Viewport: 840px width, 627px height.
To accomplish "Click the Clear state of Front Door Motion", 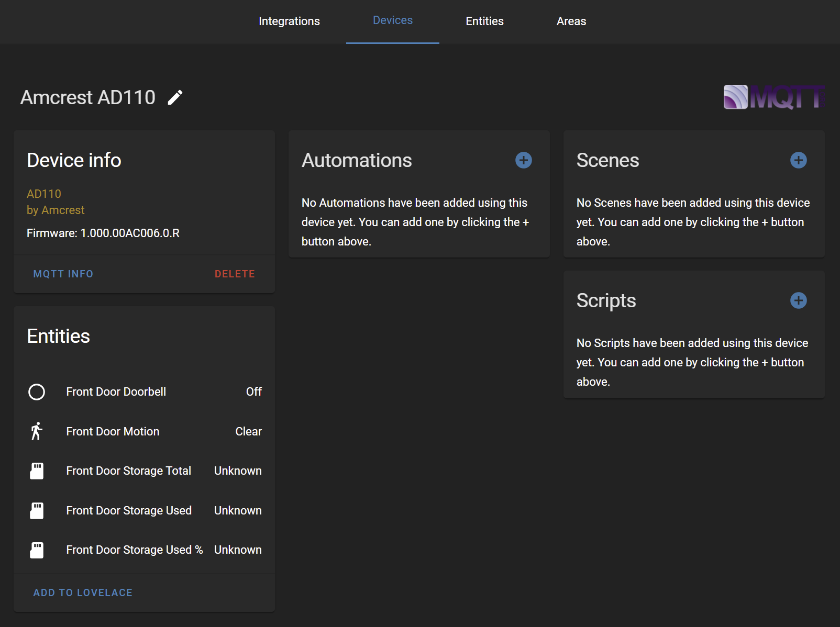I will tap(248, 431).
